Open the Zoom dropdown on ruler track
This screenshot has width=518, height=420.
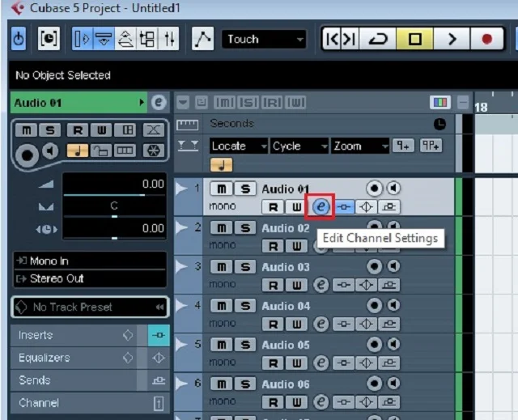click(x=359, y=146)
